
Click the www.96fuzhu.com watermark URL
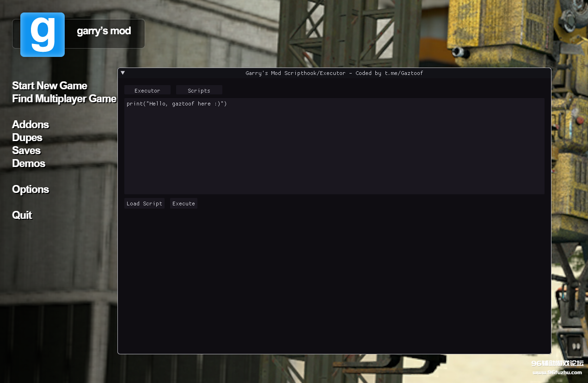557,372
